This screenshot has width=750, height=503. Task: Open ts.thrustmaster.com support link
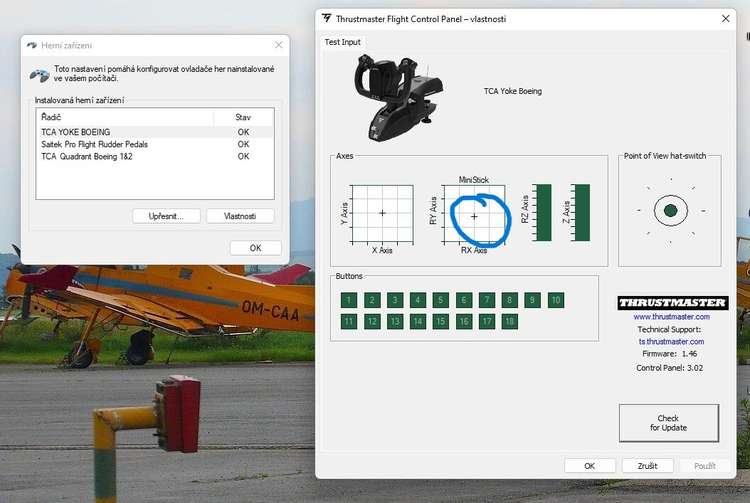coord(671,341)
